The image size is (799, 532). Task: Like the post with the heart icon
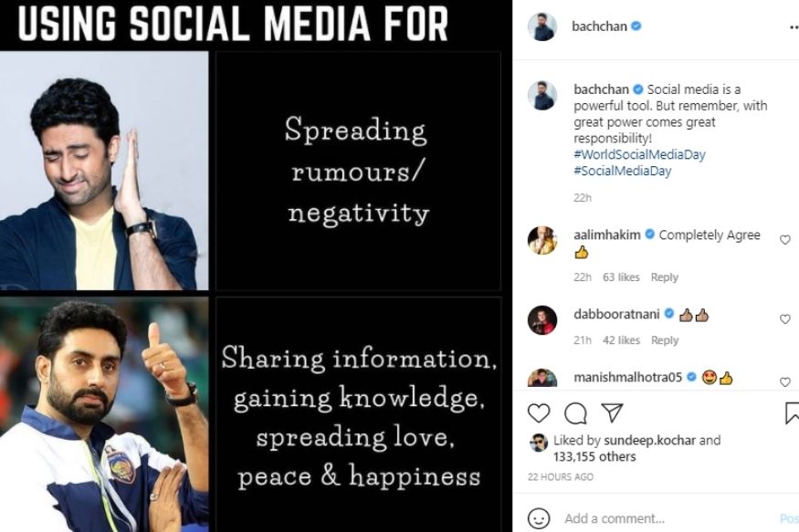(539, 412)
